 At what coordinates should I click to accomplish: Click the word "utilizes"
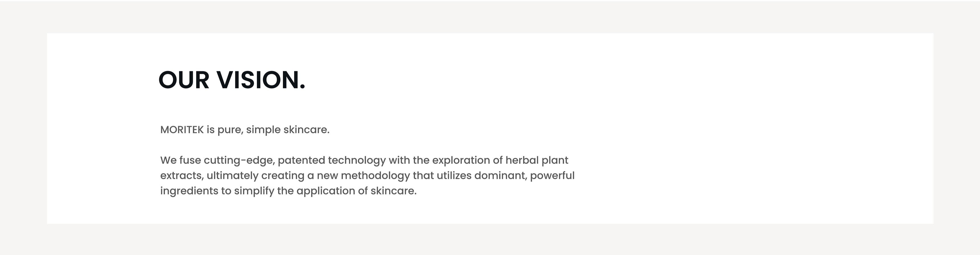(454, 176)
